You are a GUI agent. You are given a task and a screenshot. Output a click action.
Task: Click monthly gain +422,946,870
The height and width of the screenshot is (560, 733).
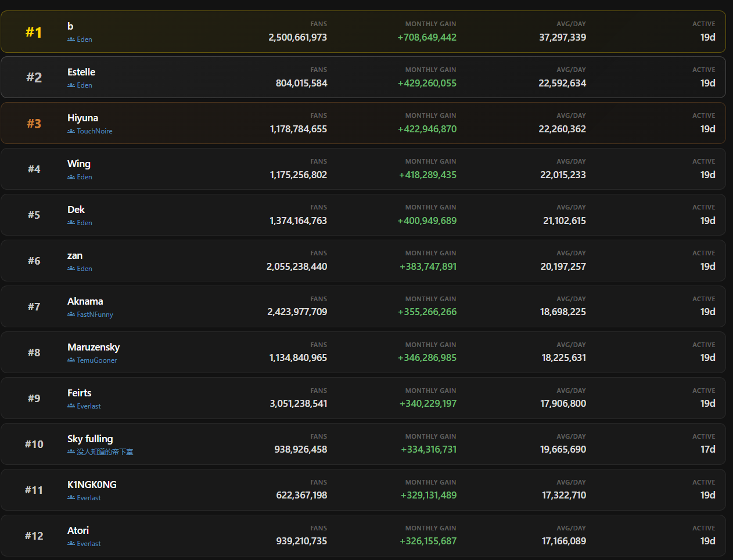[x=427, y=129]
